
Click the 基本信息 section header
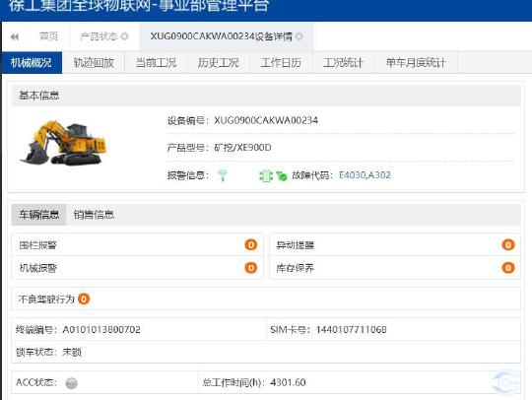266,96
